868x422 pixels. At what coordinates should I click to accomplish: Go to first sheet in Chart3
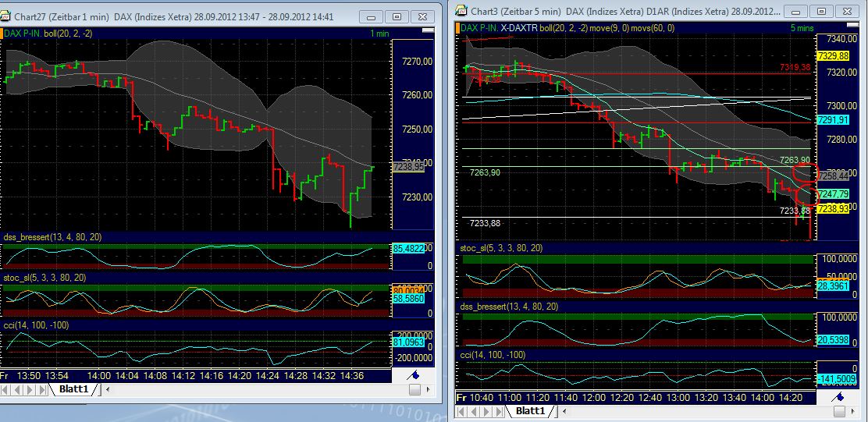coord(461,411)
